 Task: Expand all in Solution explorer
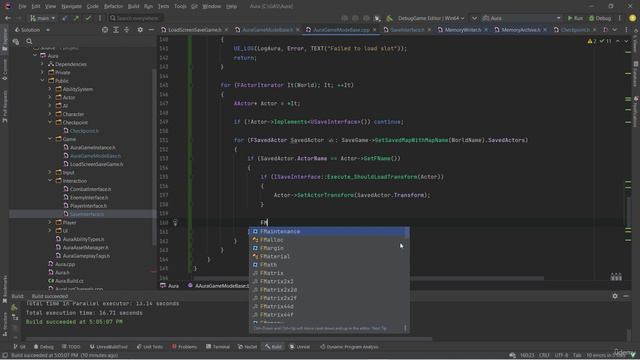pyautogui.click(x=116, y=30)
